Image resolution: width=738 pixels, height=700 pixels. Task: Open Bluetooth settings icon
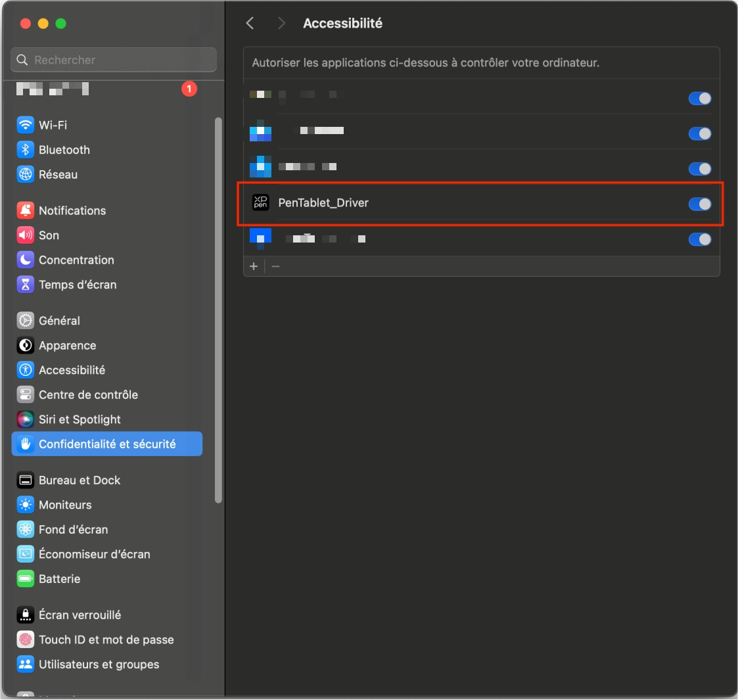tap(25, 150)
